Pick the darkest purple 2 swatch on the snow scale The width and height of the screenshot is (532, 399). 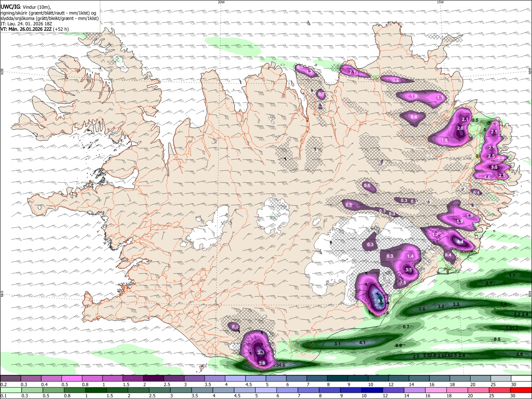pyautogui.click(x=153, y=379)
